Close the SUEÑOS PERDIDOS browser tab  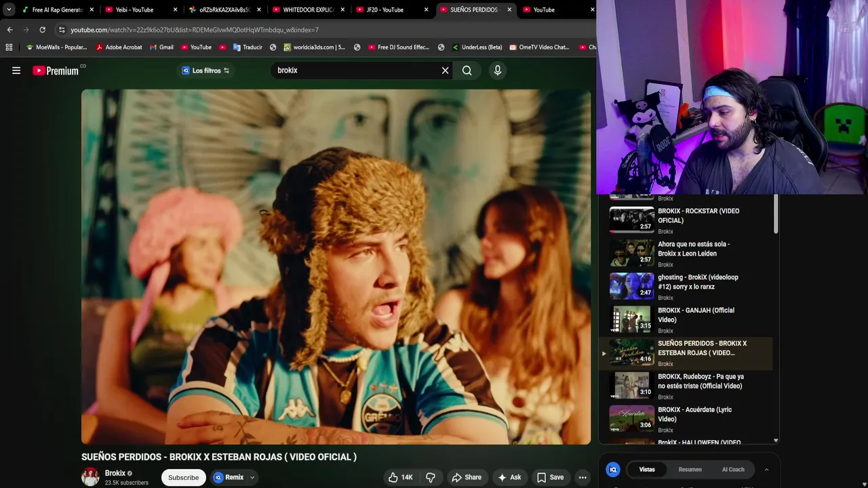coord(509,9)
